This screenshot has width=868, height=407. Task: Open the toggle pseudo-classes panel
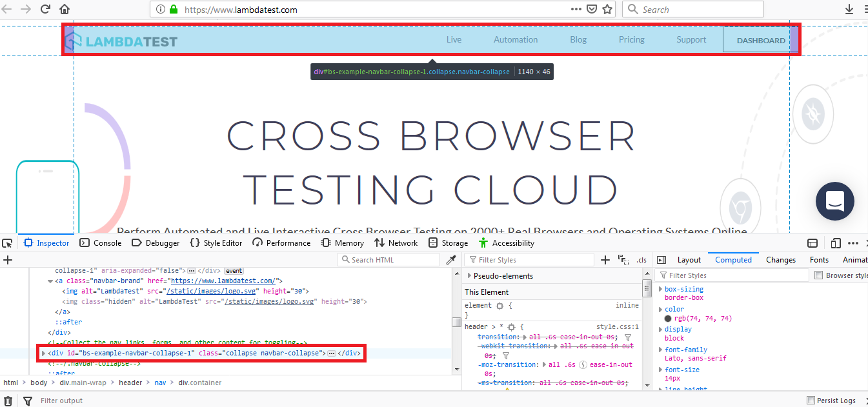coord(623,259)
